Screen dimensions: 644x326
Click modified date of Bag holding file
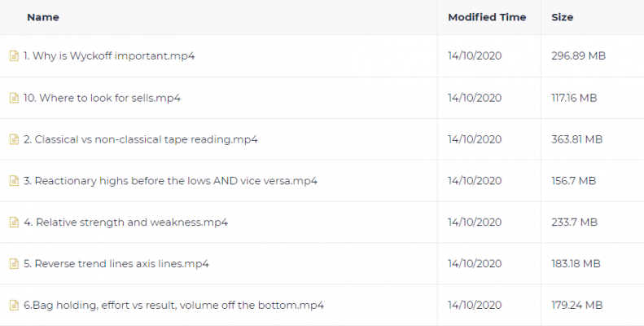point(475,306)
